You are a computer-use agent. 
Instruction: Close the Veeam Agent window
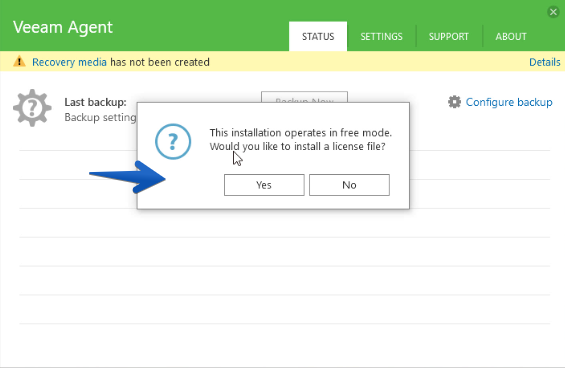tap(553, 12)
